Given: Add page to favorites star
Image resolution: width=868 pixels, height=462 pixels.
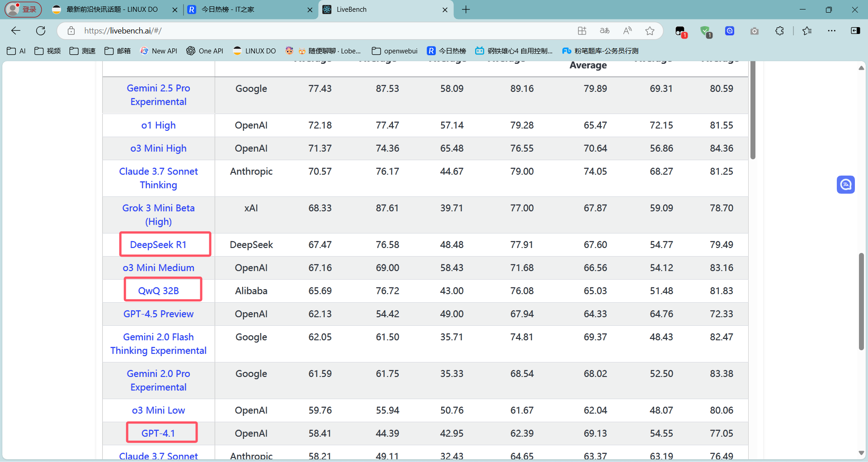Looking at the screenshot, I should coord(650,31).
